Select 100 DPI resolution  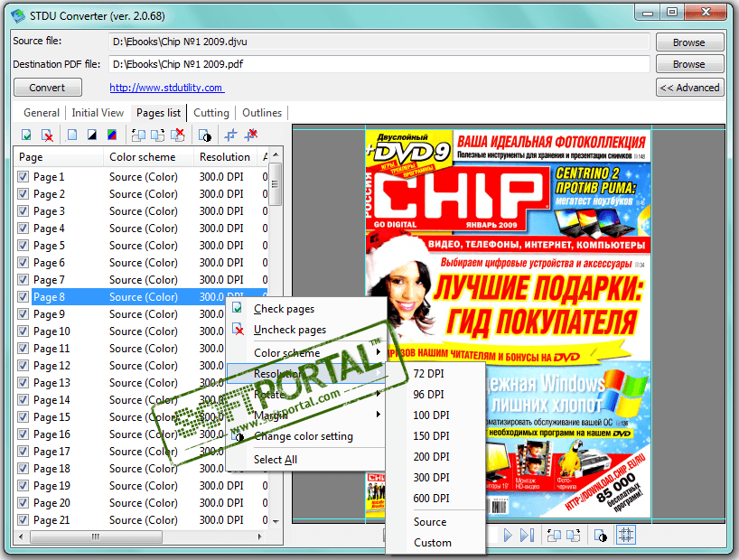click(x=435, y=415)
